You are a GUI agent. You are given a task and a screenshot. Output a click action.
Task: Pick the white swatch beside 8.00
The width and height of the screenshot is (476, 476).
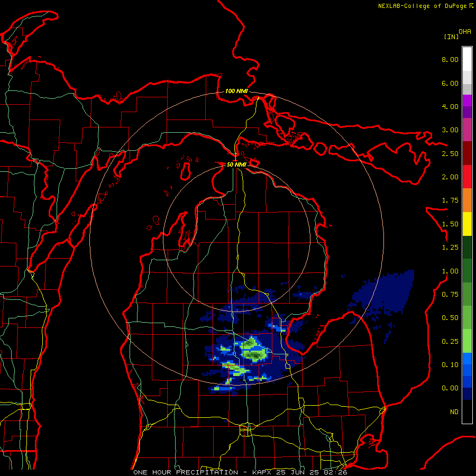[467, 59]
